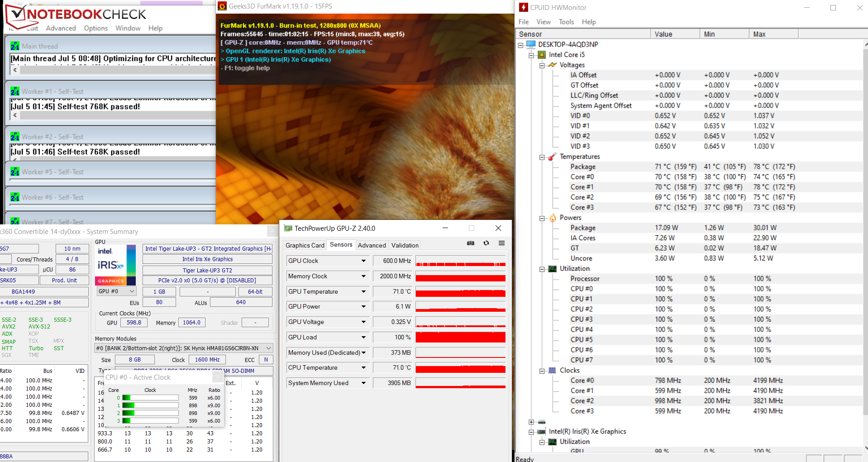Click the Voltages lightning icon
The width and height of the screenshot is (868, 462).
coord(552,65)
